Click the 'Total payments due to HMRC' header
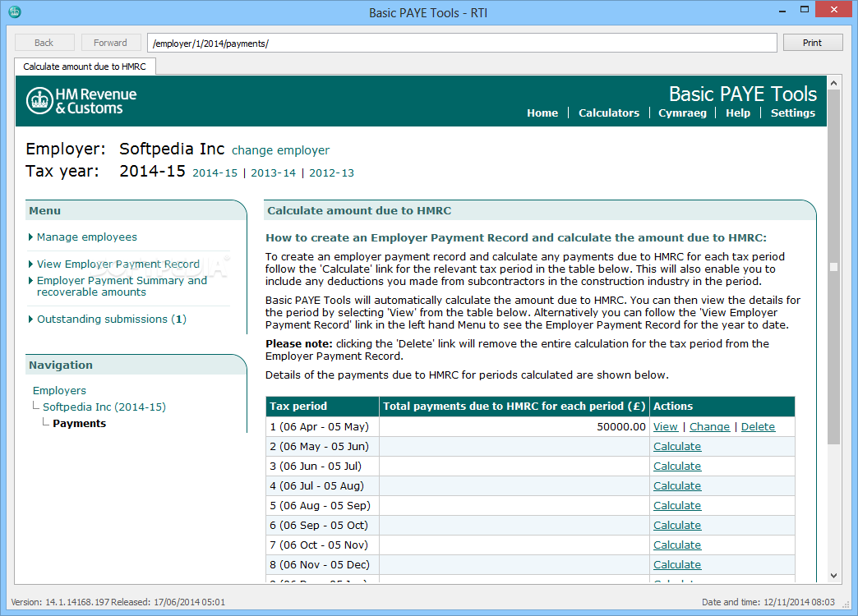Image resolution: width=858 pixels, height=616 pixels. click(x=514, y=407)
